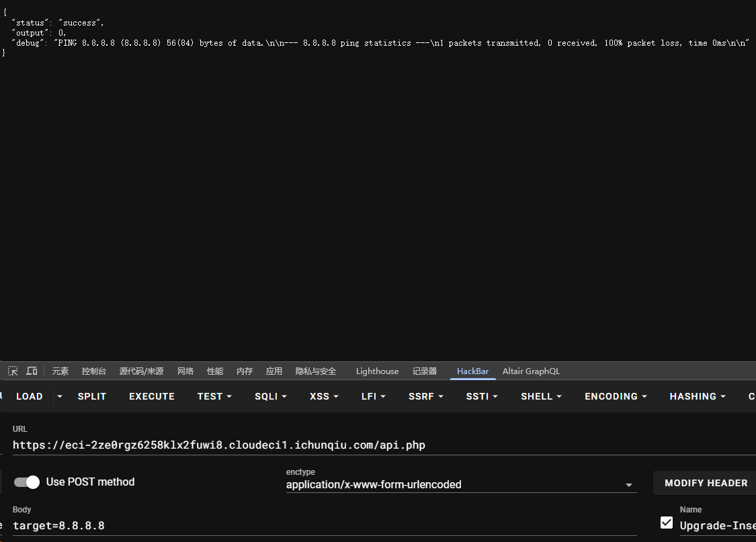Screen dimensions: 756x542
Task: Switch to the 网络 network tab
Action: [x=185, y=371]
